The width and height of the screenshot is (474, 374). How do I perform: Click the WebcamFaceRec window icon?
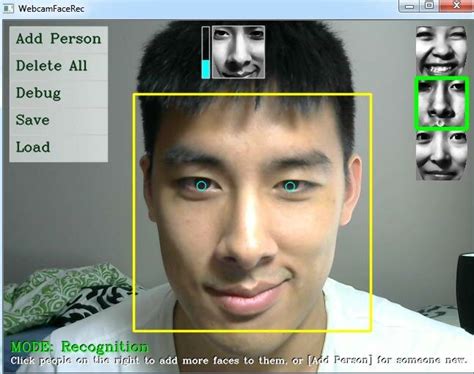click(8, 8)
